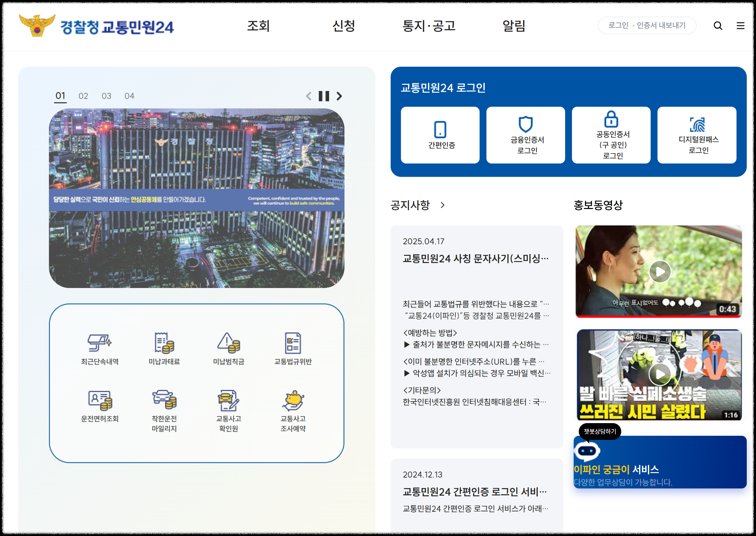Click the 착한운전 마일리지 car icon
Viewport: 756px width, 536px height.
tap(164, 400)
